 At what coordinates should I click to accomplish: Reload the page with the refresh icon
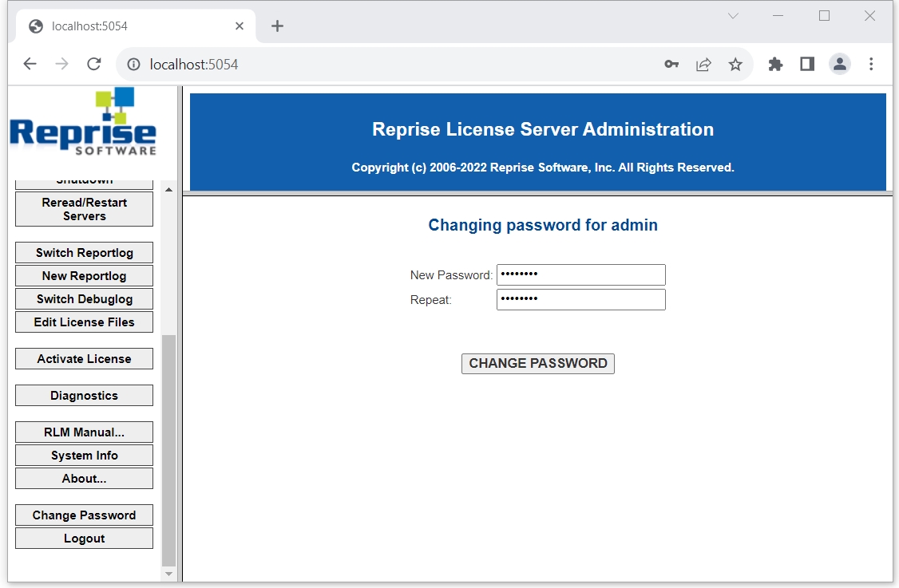point(93,65)
